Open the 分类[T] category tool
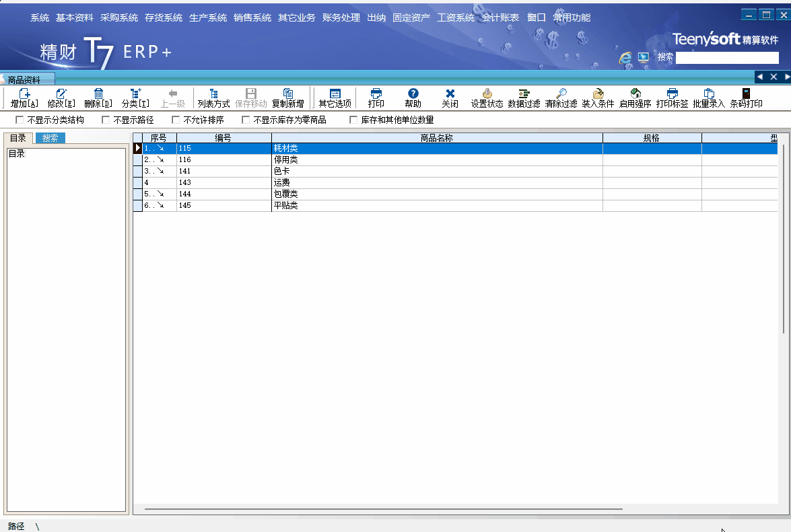The width and height of the screenshot is (791, 532). click(135, 93)
